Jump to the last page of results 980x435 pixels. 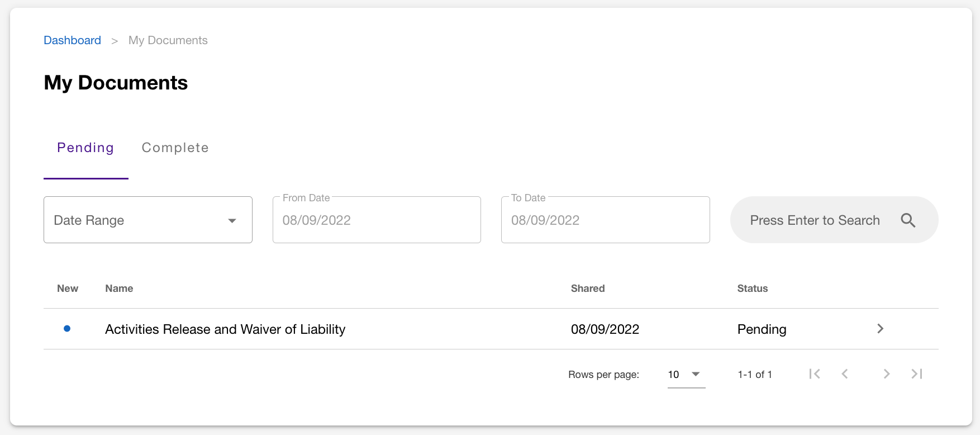coord(917,374)
